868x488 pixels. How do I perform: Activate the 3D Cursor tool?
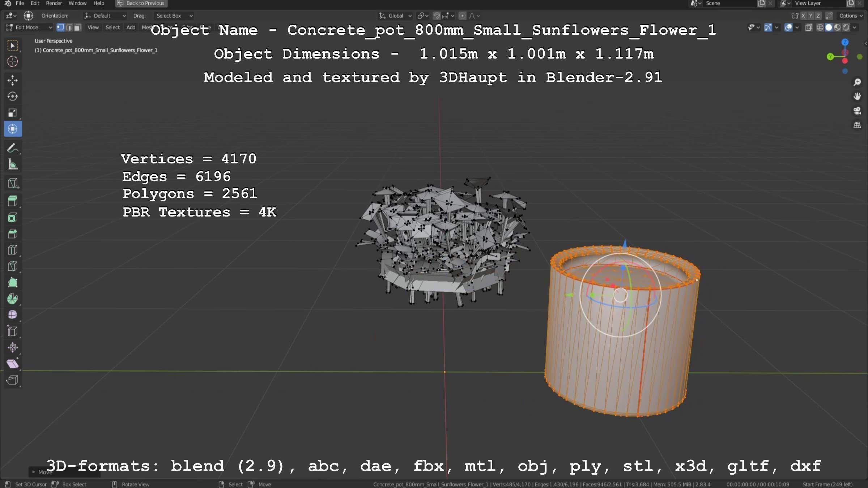pos(13,61)
